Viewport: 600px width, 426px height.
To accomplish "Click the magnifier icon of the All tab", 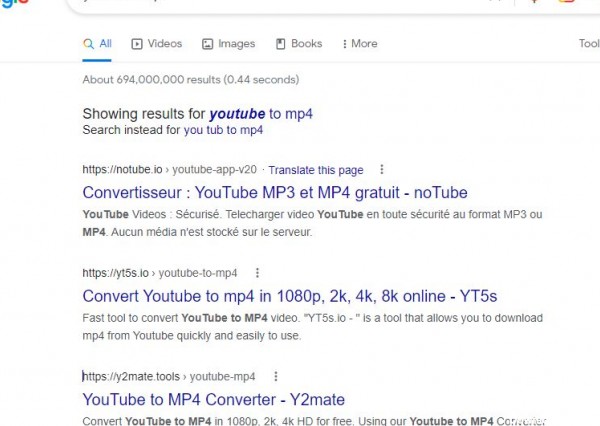I will [89, 44].
